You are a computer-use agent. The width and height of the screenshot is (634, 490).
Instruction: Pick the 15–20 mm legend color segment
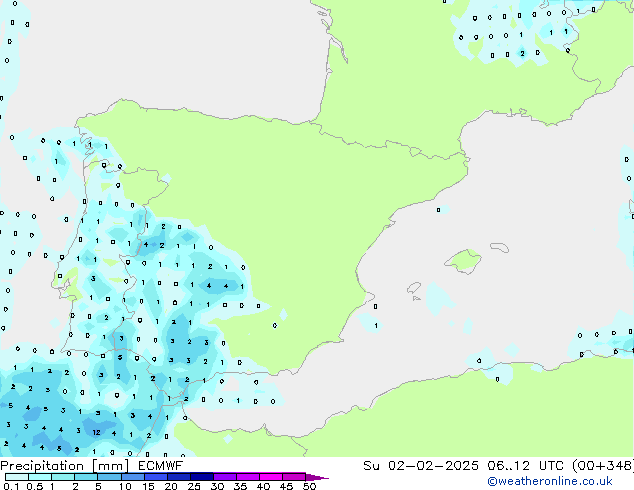[x=155, y=477]
